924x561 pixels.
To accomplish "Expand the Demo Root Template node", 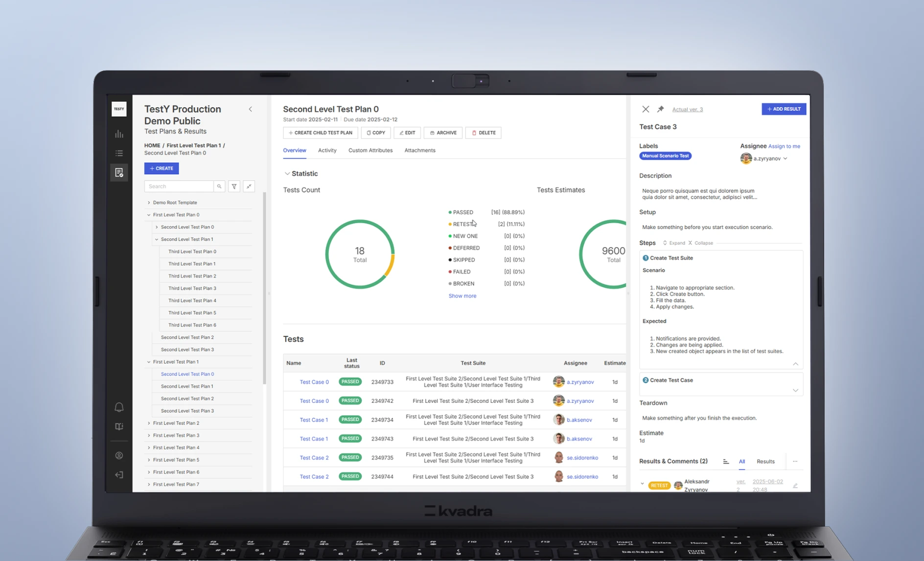I will coord(149,203).
